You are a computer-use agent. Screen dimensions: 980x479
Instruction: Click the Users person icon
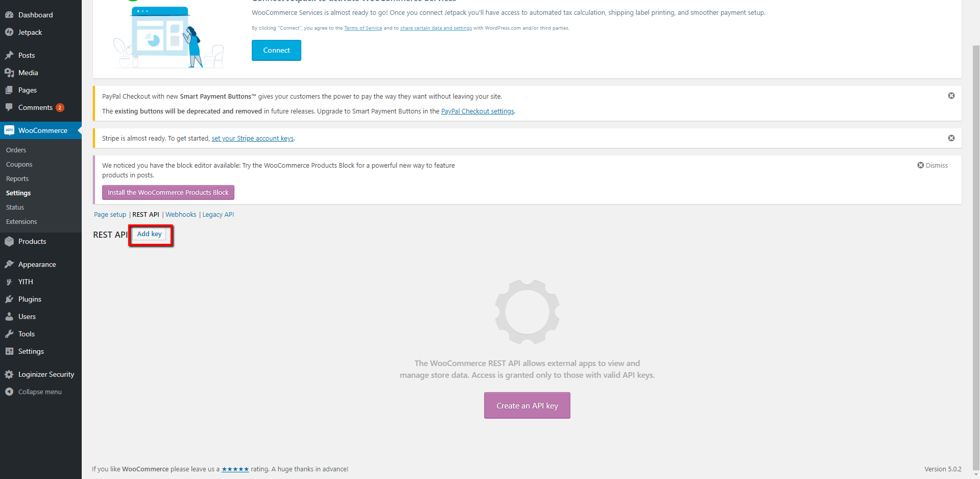click(9, 316)
